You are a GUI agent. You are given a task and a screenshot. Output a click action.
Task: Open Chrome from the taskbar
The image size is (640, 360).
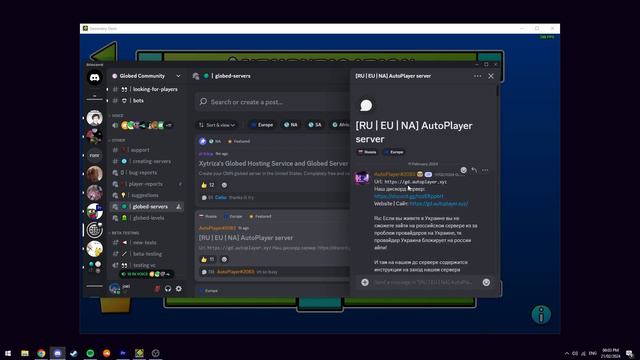point(41,353)
